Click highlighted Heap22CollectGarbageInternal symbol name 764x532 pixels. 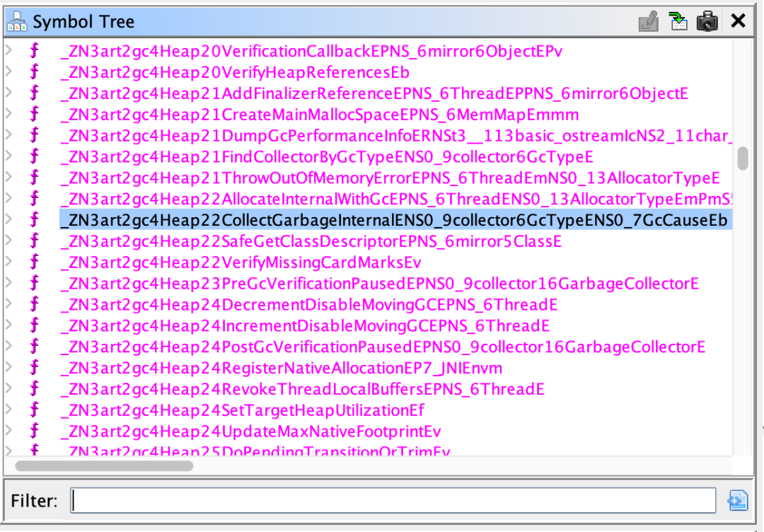tap(395, 220)
